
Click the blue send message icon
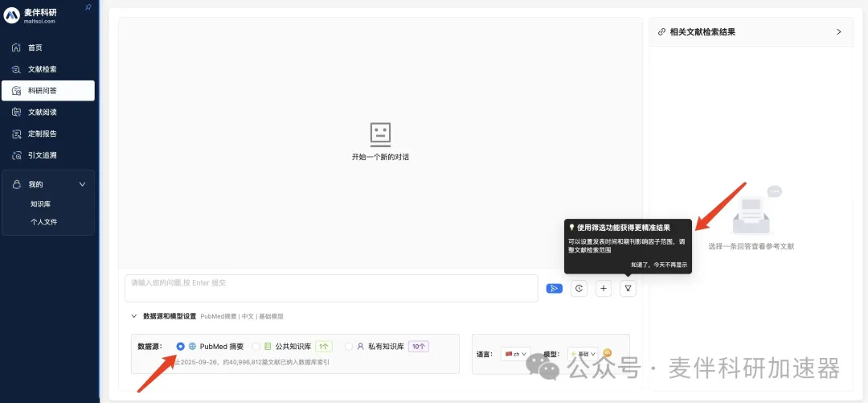coord(554,288)
